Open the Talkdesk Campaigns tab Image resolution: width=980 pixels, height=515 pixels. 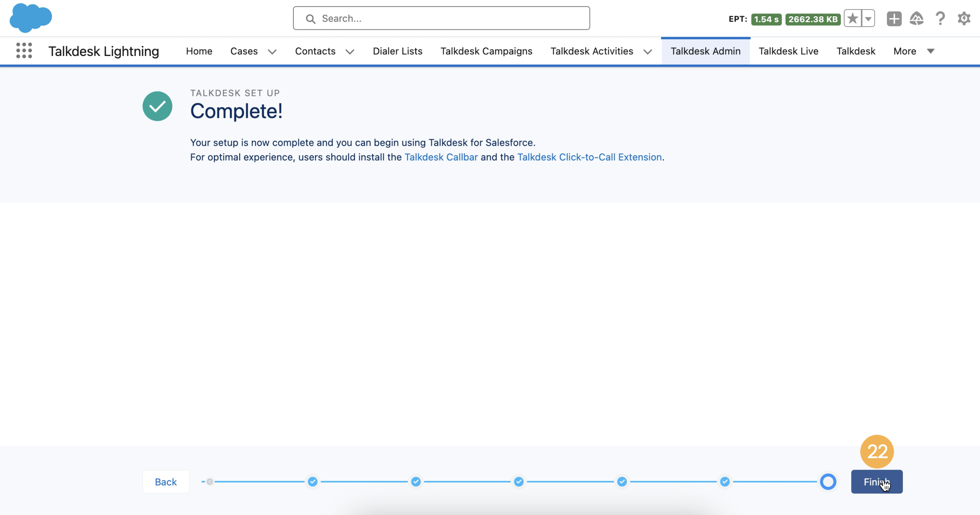486,51
